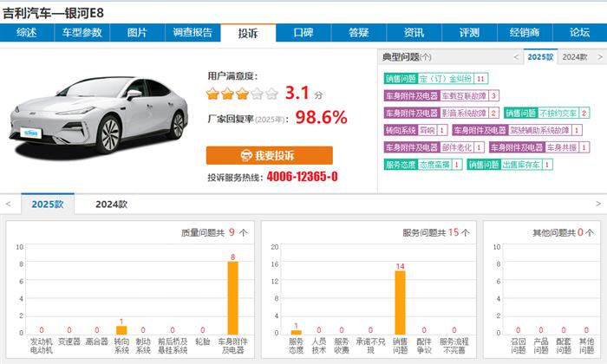Open 车载互联故障 issue tag
This screenshot has height=364, width=607.
pyautogui.click(x=441, y=95)
